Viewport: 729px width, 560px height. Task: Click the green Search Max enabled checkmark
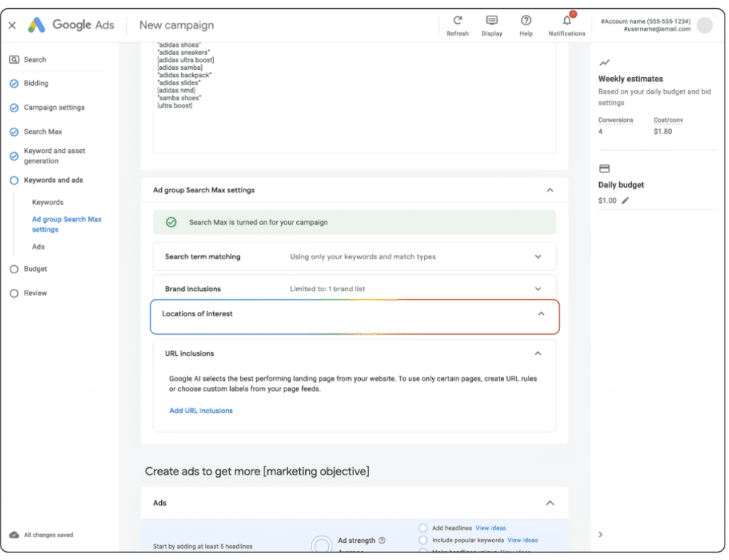pos(171,222)
